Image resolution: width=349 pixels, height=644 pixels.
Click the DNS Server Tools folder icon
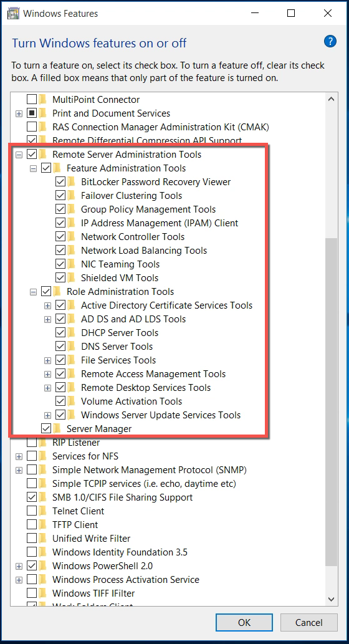click(72, 346)
